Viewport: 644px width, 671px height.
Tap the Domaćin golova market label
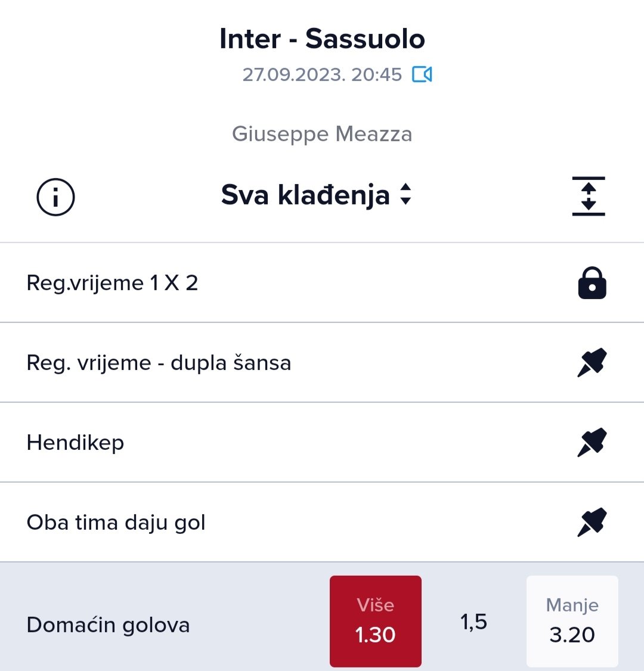[108, 625]
